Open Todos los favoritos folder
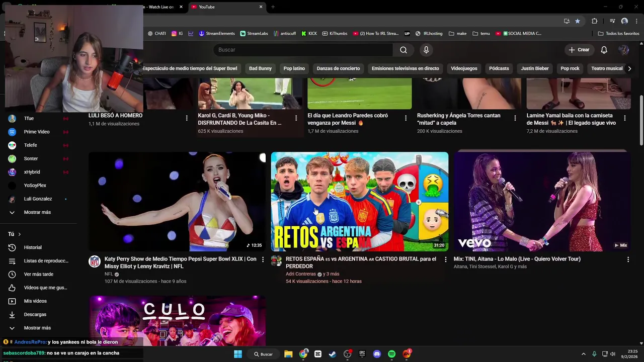The width and height of the screenshot is (644, 362). [x=618, y=34]
